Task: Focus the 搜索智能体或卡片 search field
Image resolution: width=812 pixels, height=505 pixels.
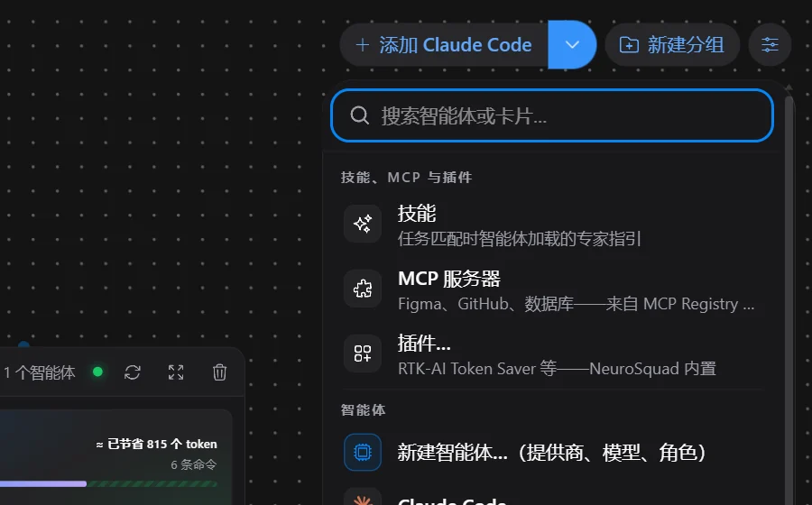Action: pyautogui.click(x=552, y=115)
